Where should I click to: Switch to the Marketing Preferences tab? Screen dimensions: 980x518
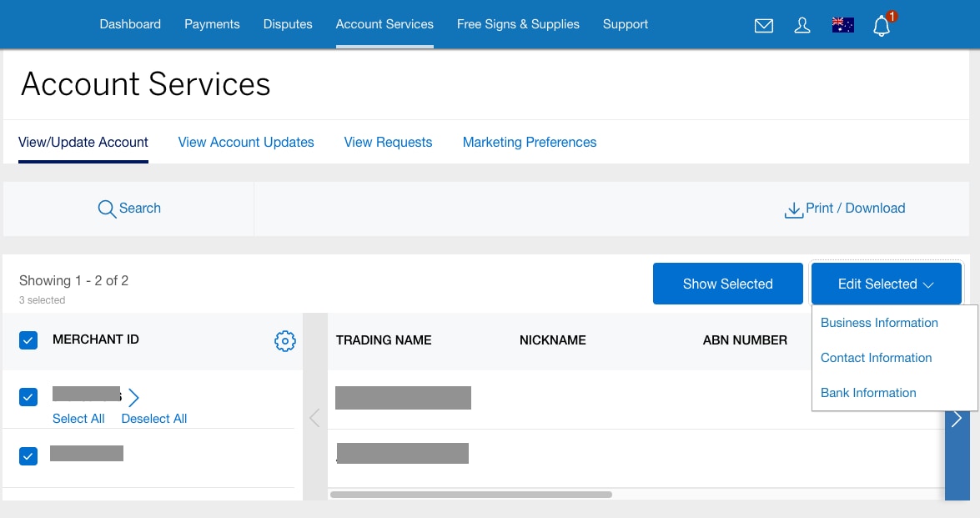[x=530, y=143]
